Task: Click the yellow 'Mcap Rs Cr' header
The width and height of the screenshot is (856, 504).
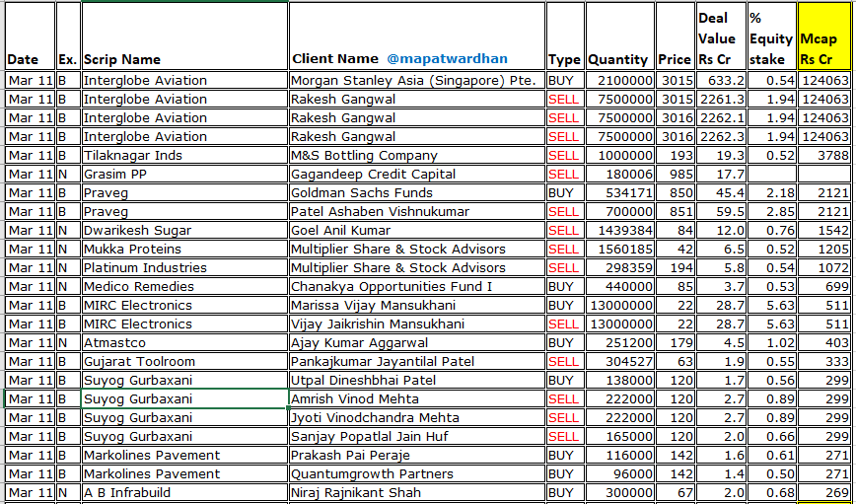Action: tap(823, 36)
